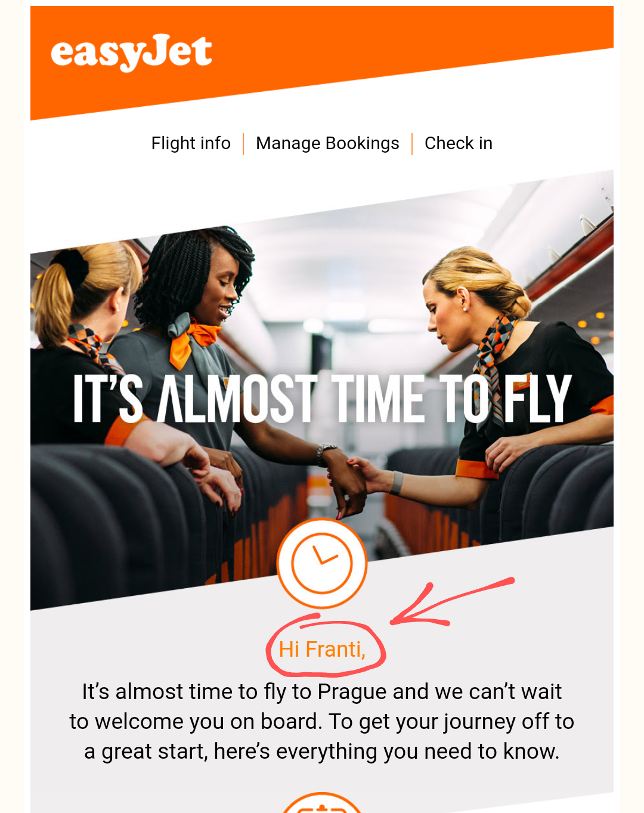Select the Check in link

coord(459,143)
